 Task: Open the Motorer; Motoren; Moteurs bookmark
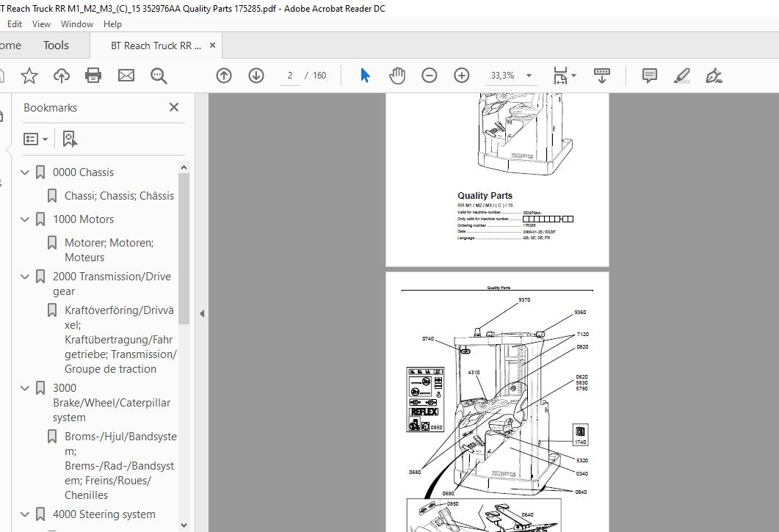click(109, 249)
